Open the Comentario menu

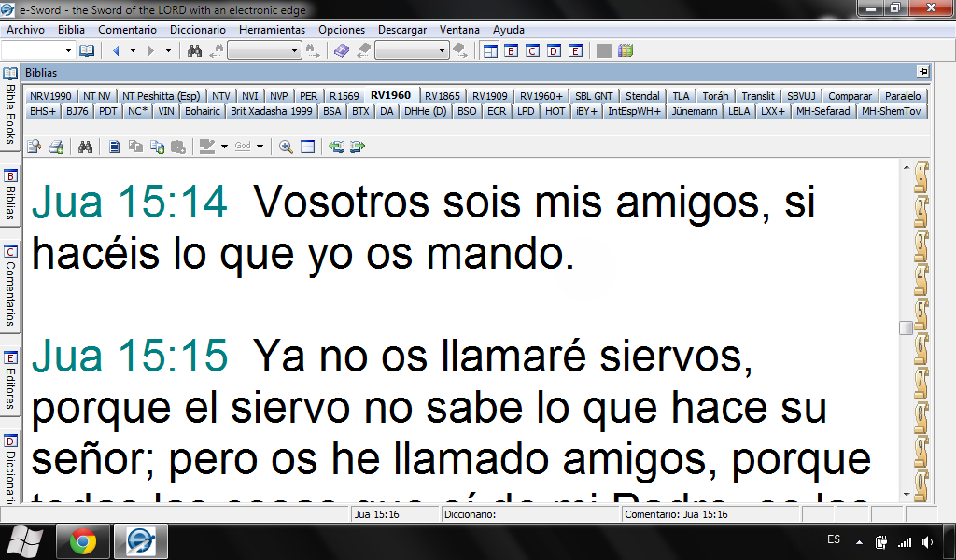pos(127,29)
